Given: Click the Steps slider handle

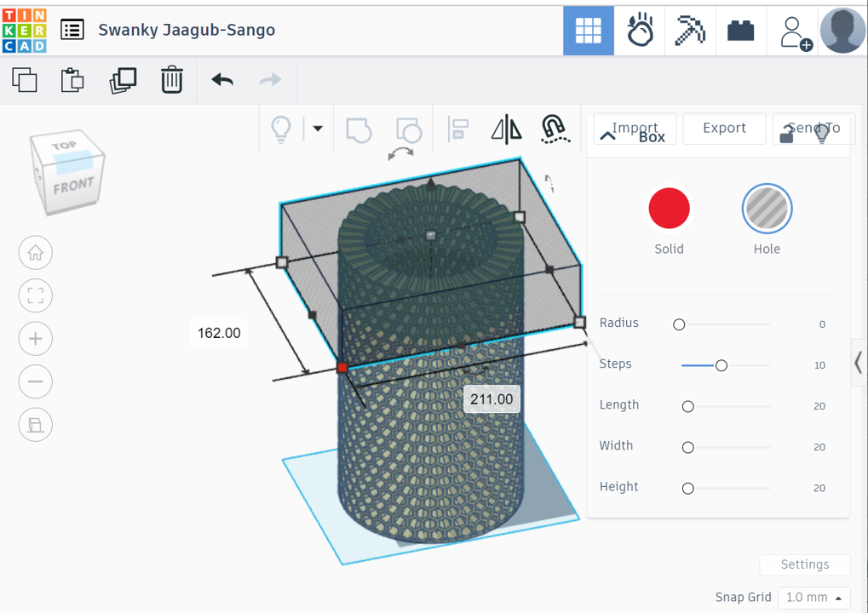Looking at the screenshot, I should point(721,366).
